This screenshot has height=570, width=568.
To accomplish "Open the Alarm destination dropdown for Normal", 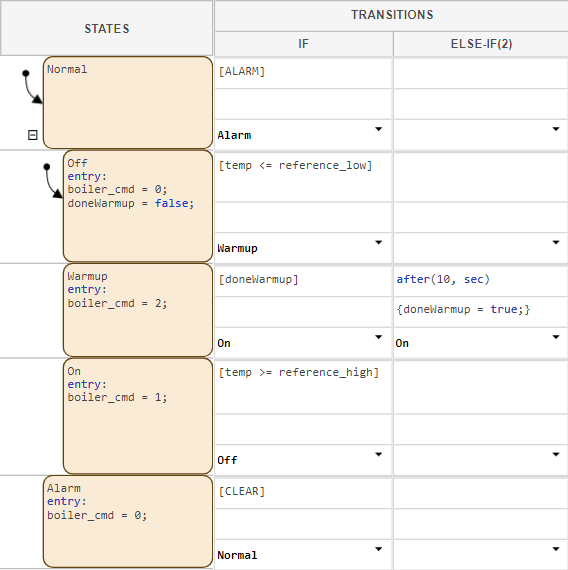I will pyautogui.click(x=379, y=129).
